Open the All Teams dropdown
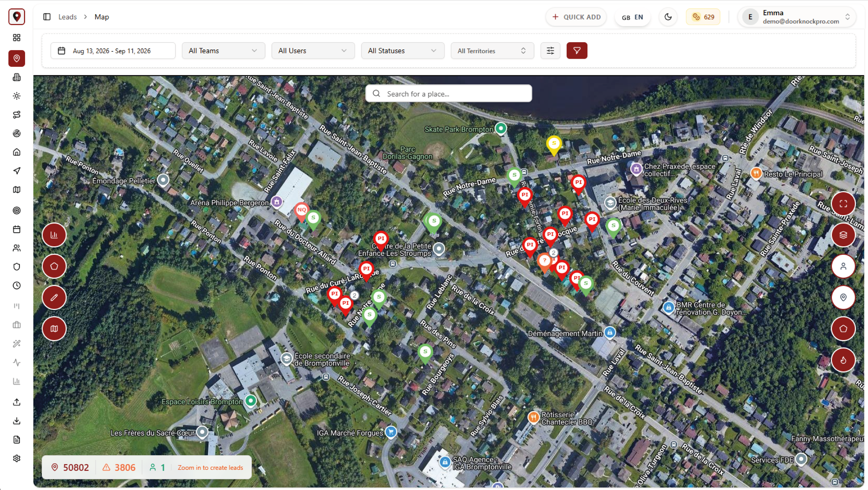 click(x=223, y=50)
